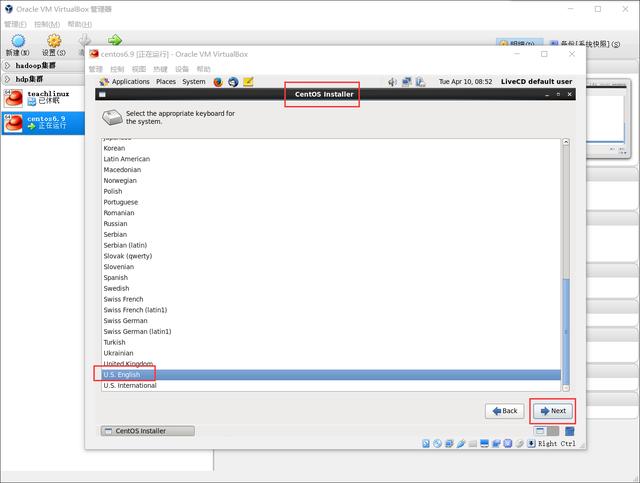Open 热键 menu in centos6.9 VM window
This screenshot has width=640, height=483.
(x=160, y=69)
